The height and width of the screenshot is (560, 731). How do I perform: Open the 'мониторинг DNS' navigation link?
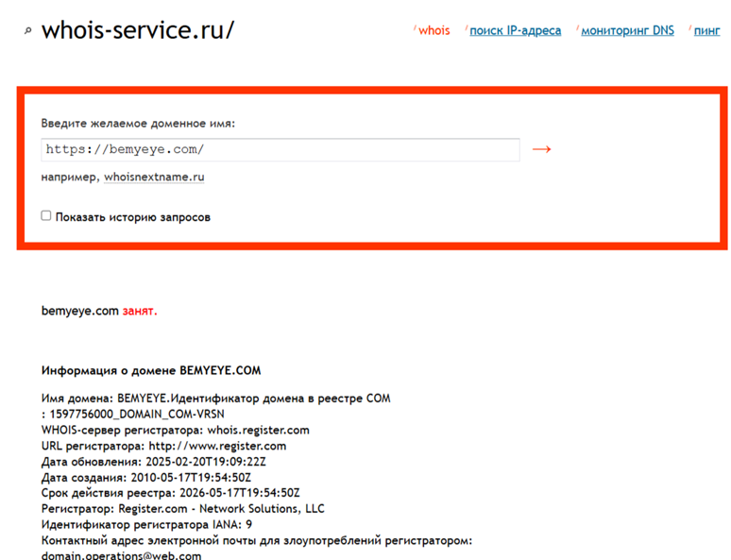click(x=627, y=30)
